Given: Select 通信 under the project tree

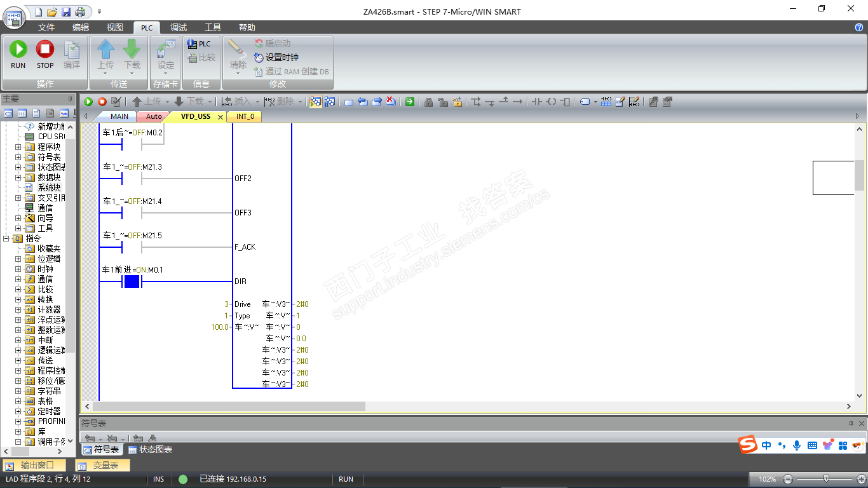Looking at the screenshot, I should point(45,208).
